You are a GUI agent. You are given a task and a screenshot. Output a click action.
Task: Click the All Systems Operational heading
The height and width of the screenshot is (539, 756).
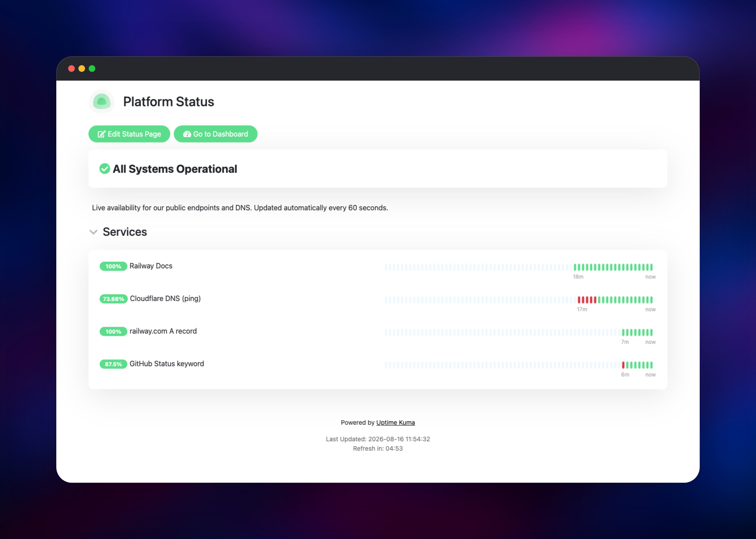[175, 169]
